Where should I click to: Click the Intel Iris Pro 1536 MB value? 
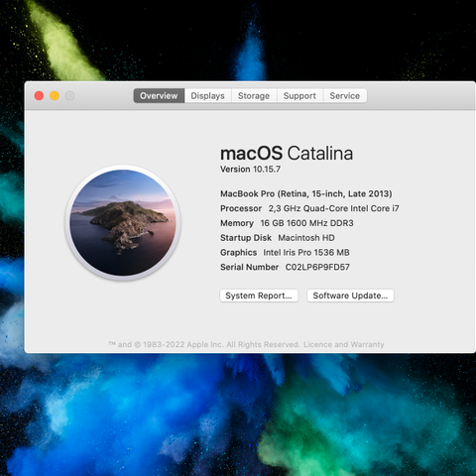pos(306,253)
